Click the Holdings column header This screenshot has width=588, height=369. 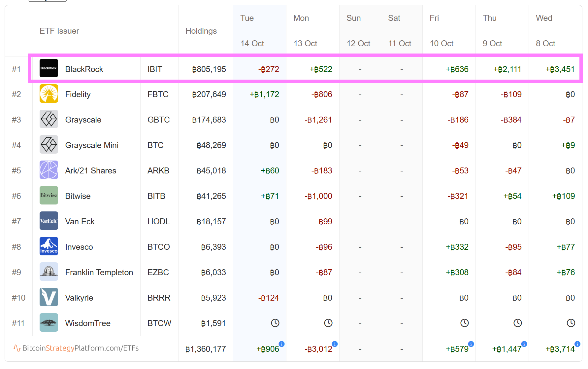pos(201,31)
